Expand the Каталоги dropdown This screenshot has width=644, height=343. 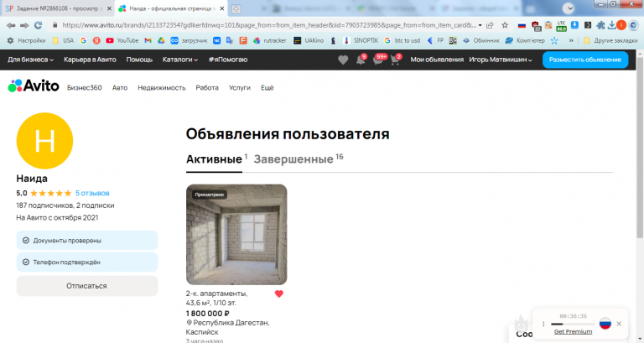(180, 60)
